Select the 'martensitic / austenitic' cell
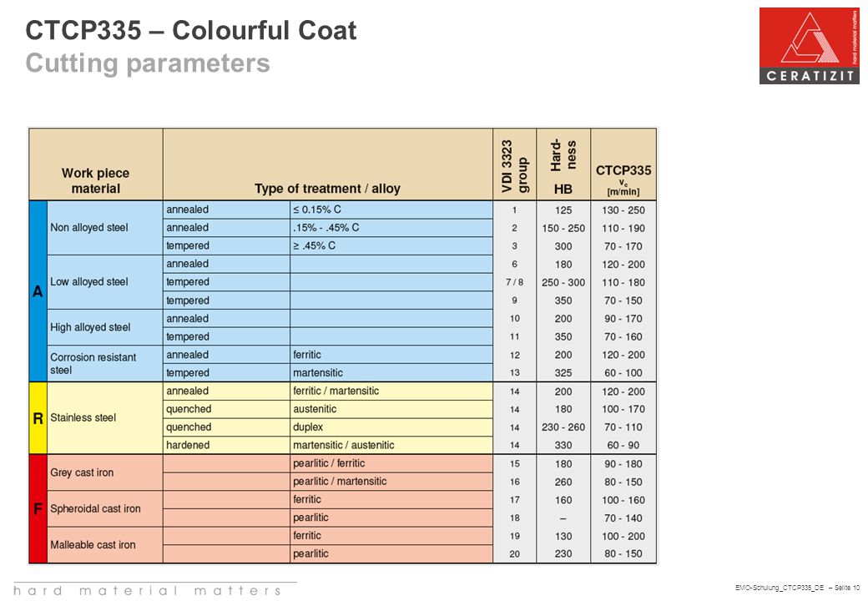 coord(391,445)
